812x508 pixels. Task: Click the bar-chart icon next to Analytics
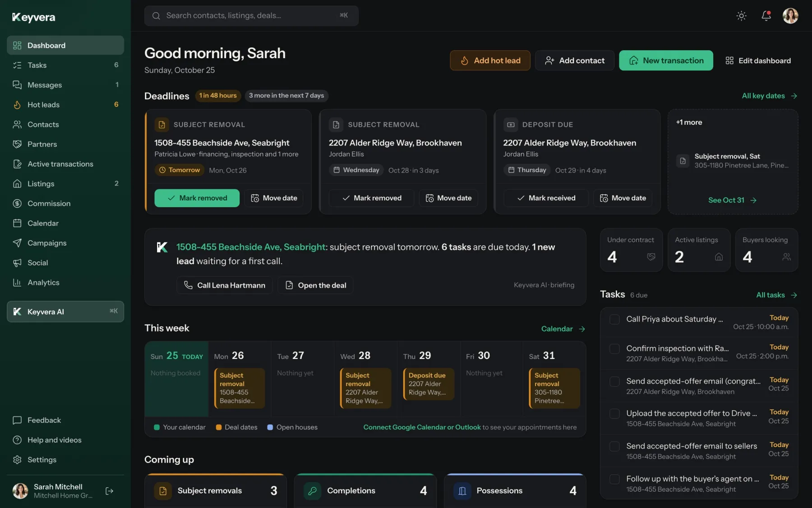click(17, 283)
